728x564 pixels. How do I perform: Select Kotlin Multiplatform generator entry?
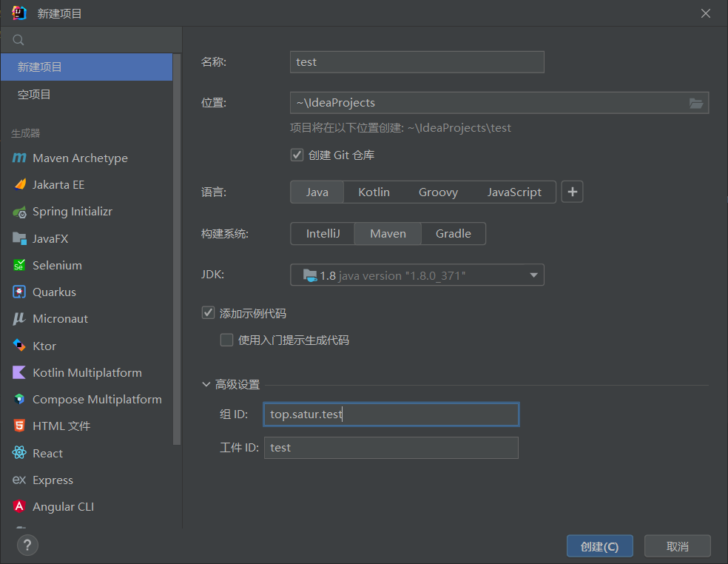(x=87, y=372)
